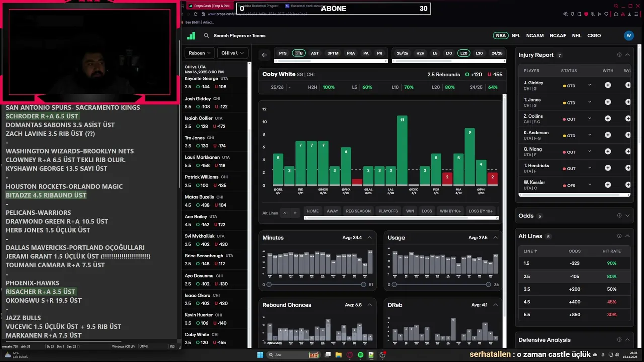
Task: Pick the 3.5 alt line row
Action: pos(574,289)
